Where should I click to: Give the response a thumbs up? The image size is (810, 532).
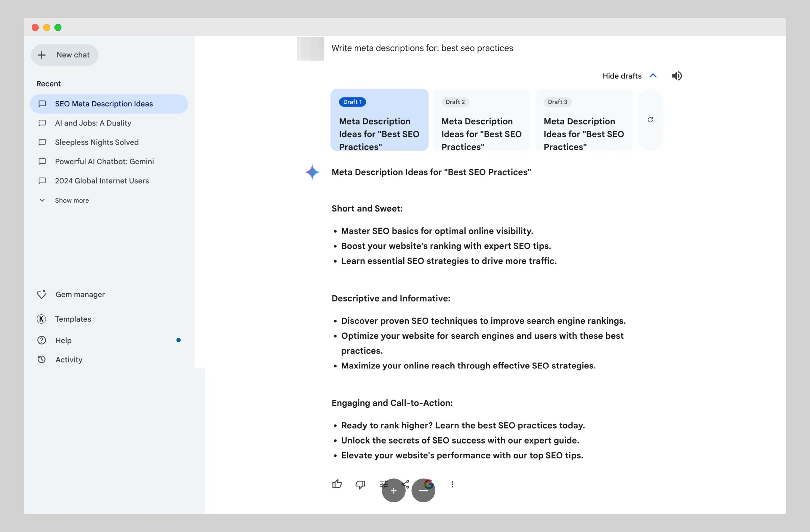tap(337, 484)
